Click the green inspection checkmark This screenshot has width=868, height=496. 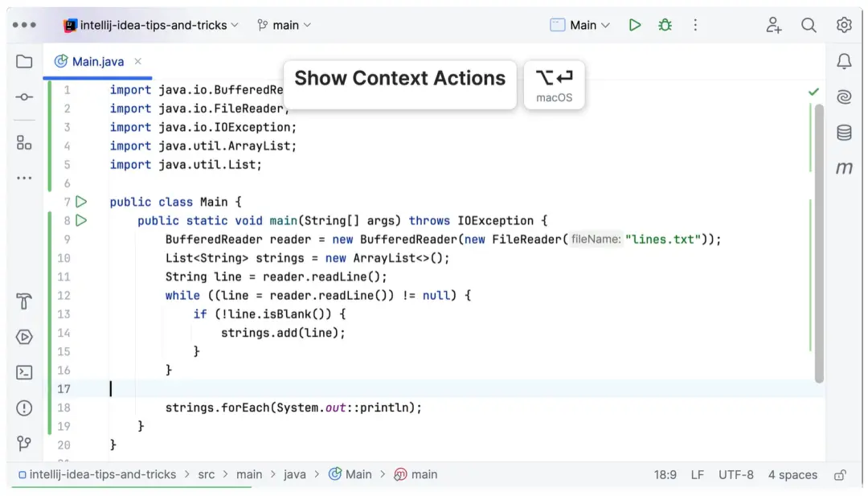pyautogui.click(x=813, y=92)
